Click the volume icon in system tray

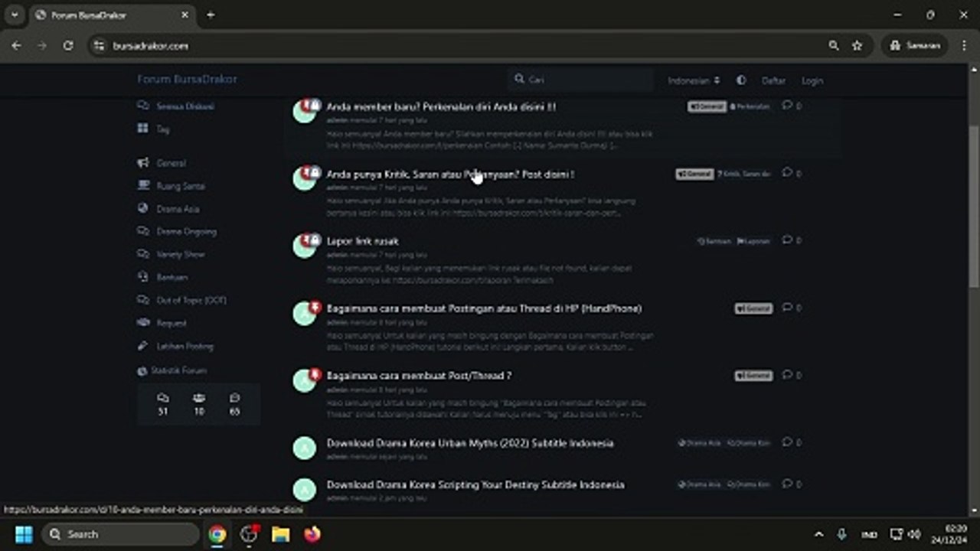[913, 534]
